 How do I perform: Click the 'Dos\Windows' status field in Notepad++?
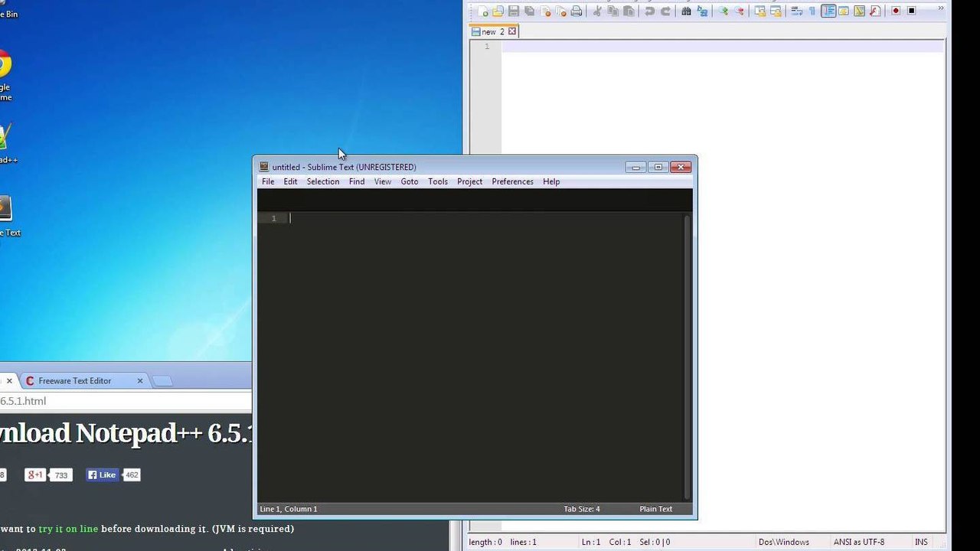783,542
